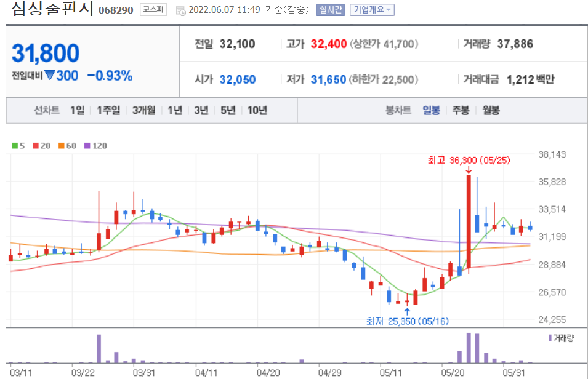This screenshot has height=379, width=588.
Task: Click the 시가 value 32,050
Action: (238, 79)
